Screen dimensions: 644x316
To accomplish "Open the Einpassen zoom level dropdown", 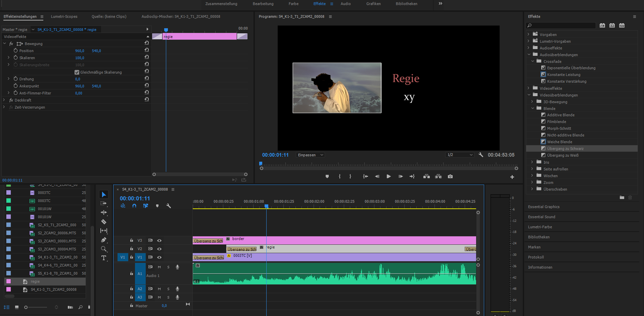I will pos(310,155).
